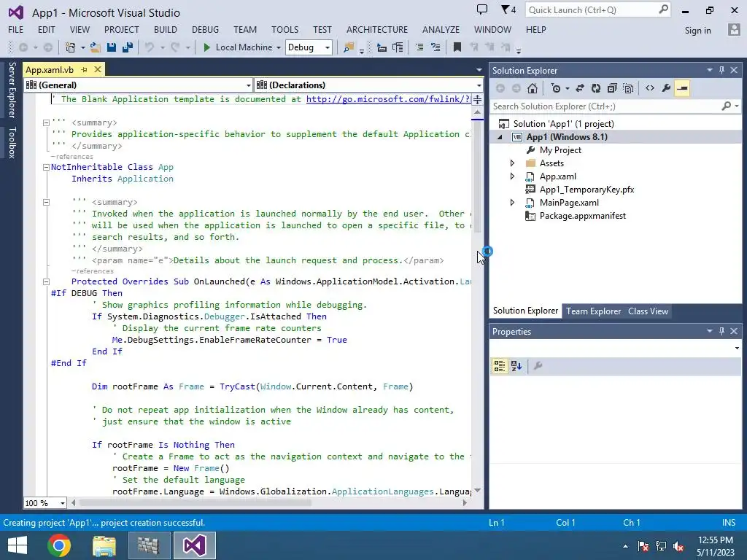Click the Pending Changes Filter clock icon
The height and width of the screenshot is (560, 747).
(556, 88)
